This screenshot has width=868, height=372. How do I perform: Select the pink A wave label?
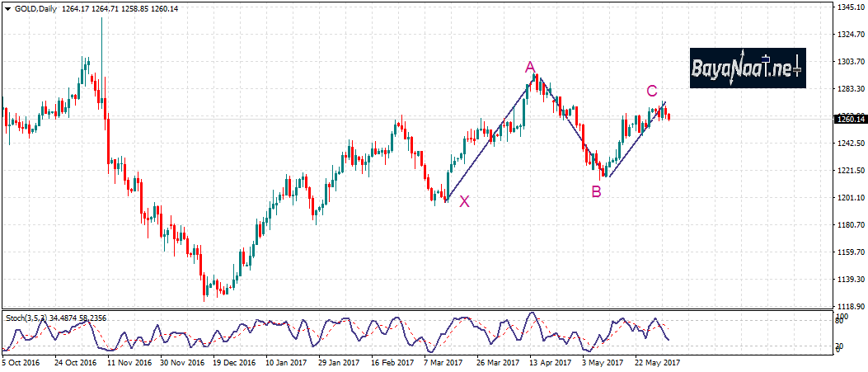tap(531, 67)
